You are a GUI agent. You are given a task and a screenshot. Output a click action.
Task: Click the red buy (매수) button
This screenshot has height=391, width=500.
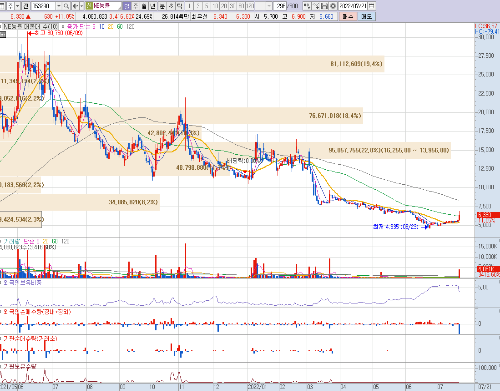[x=348, y=16]
